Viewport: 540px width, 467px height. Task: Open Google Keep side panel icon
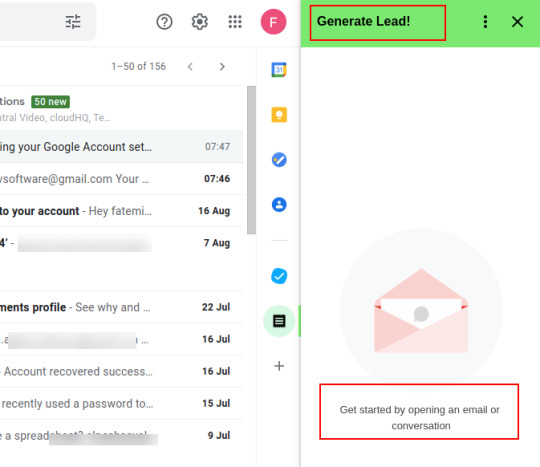click(279, 115)
